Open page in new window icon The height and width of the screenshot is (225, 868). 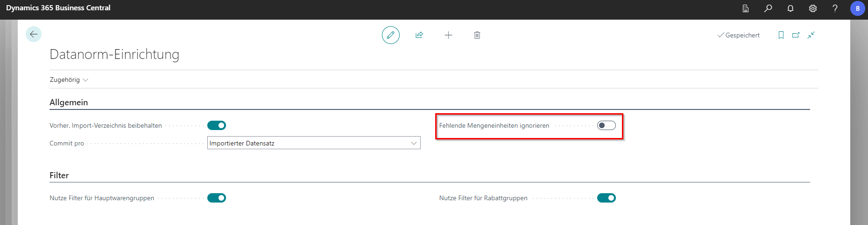(796, 35)
